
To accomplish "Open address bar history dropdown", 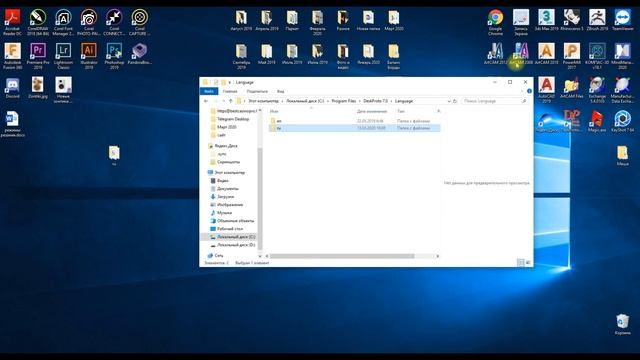I will point(449,101).
